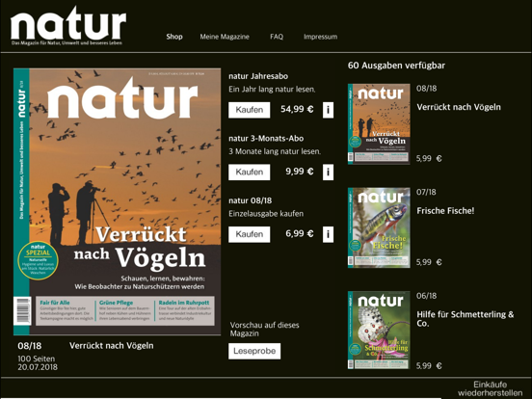Click 'Vorschau auf dieses Magazin' text
Viewport: 532px width, 399px height.
point(264,329)
